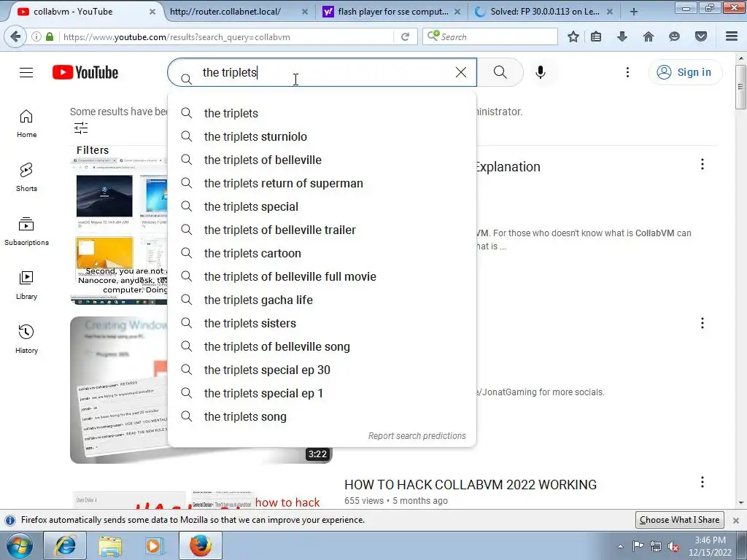Reload the page in Firefox
The image size is (747, 560).
406,36
